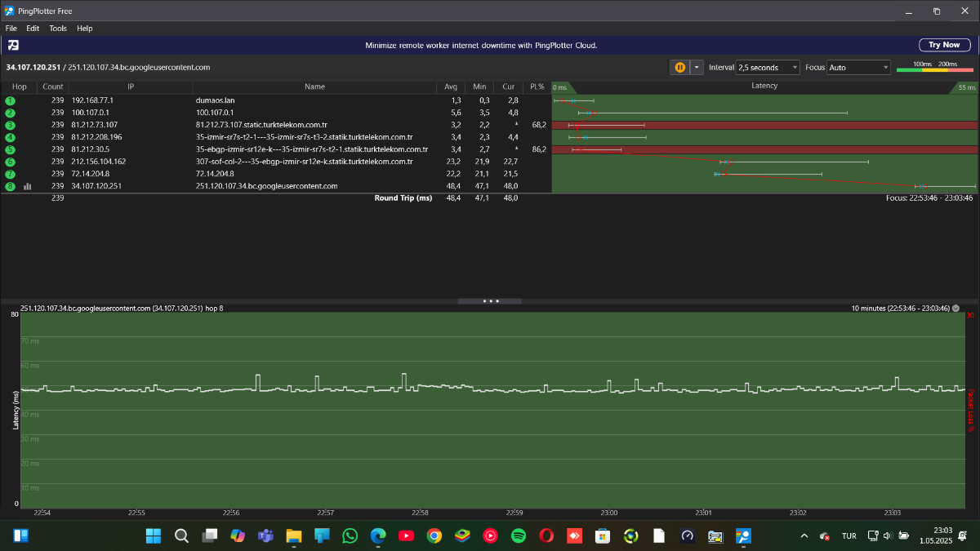The image size is (980, 551).
Task: Switch to PingPlotter on the taskbar
Action: click(x=742, y=536)
